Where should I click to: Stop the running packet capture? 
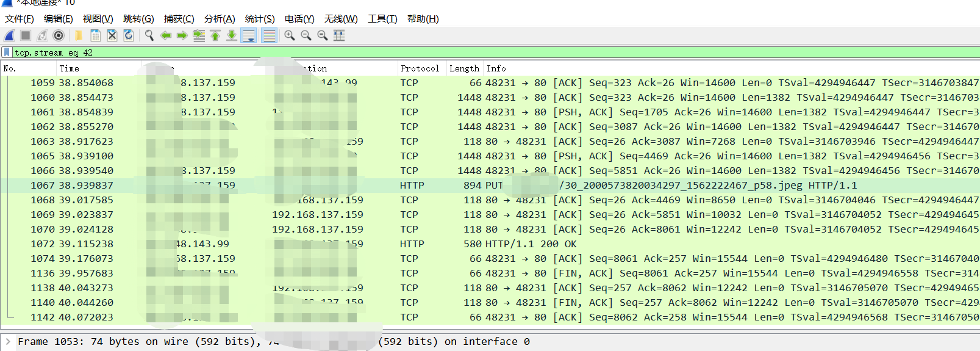(26, 35)
